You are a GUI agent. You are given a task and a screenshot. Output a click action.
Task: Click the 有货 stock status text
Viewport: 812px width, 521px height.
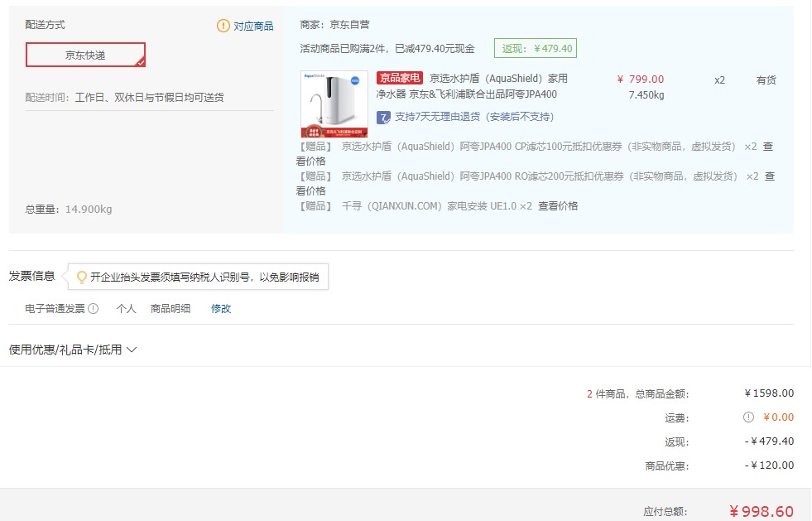[x=766, y=80]
